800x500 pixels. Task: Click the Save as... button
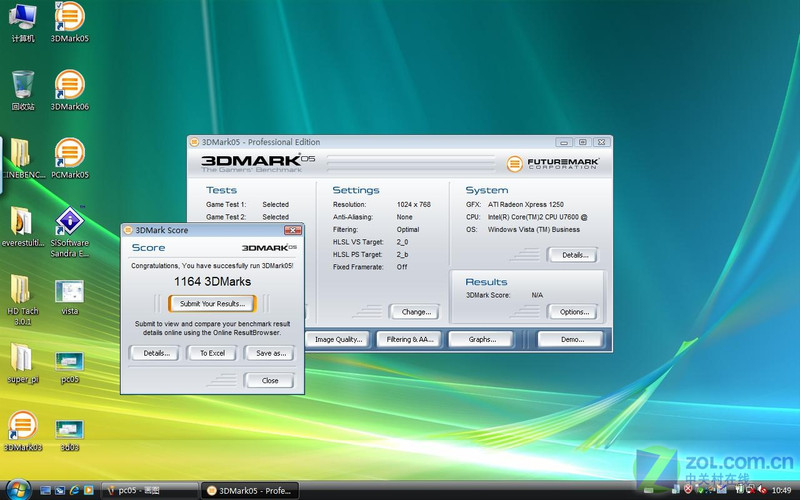269,353
